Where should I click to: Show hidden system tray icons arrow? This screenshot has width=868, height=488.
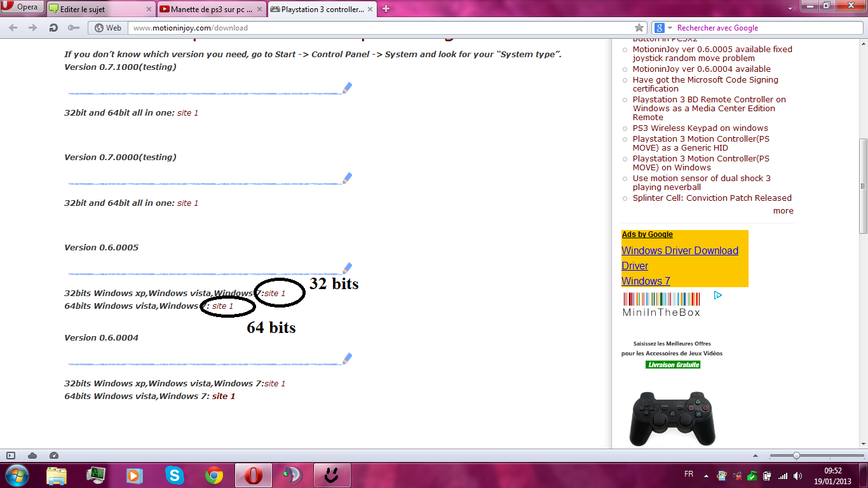pos(706,475)
